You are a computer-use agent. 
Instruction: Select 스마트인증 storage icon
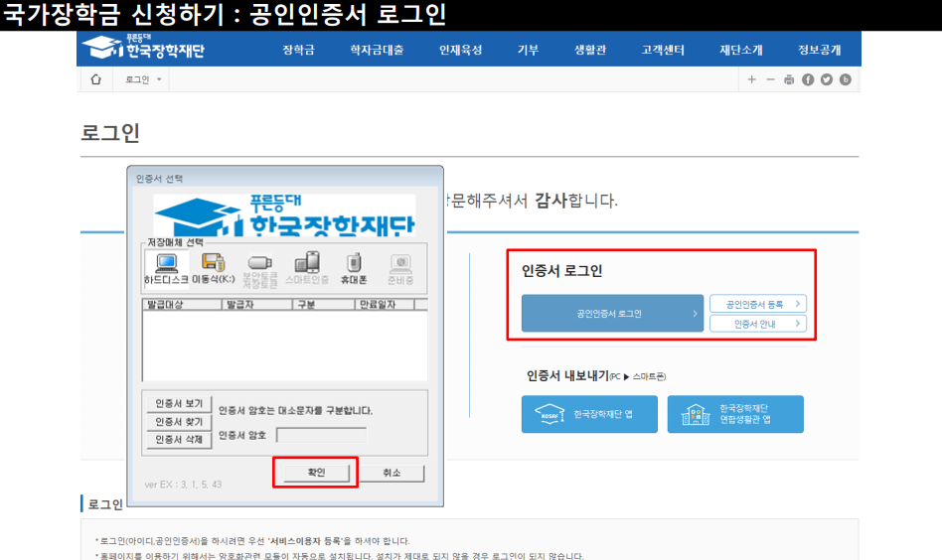pyautogui.click(x=307, y=269)
